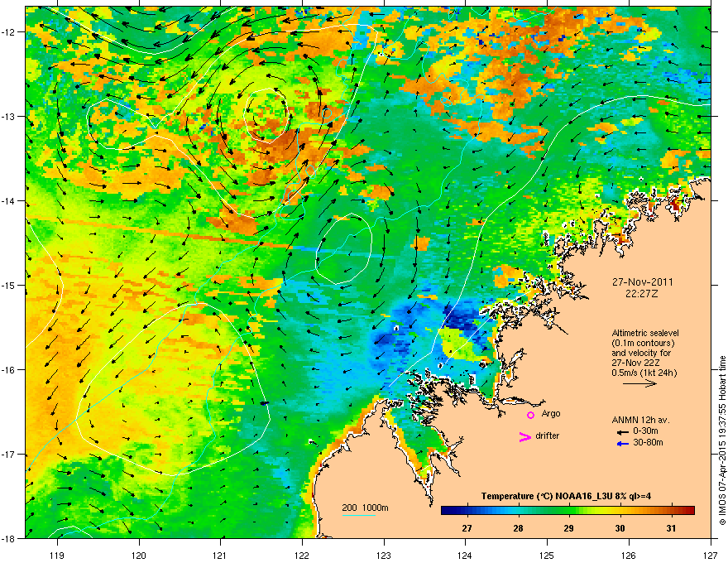Click the longitude axis label '123'
Viewport: 728px width, 563px height.
point(384,555)
